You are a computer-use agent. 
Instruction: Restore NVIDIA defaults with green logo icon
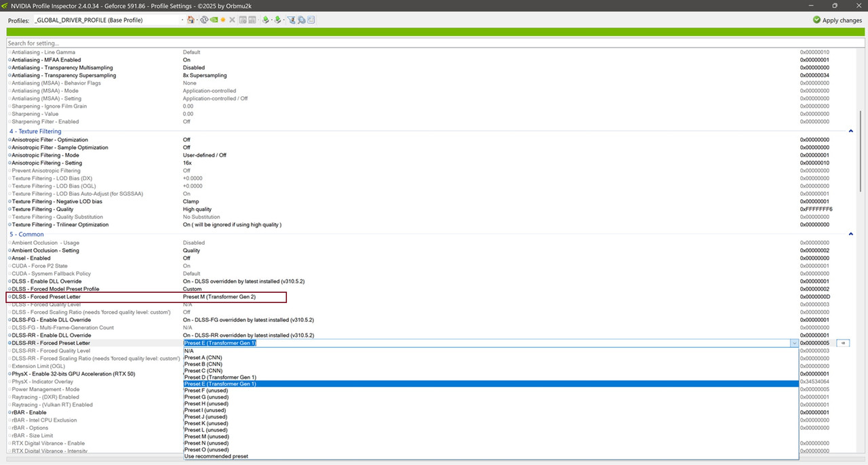(x=214, y=20)
